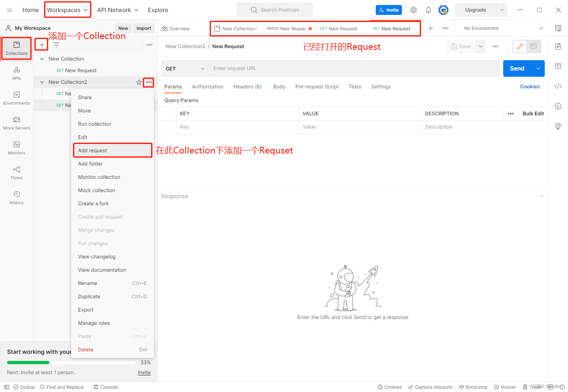
Task: Toggle the sidebar layout icon in status bar
Action: click(7, 387)
